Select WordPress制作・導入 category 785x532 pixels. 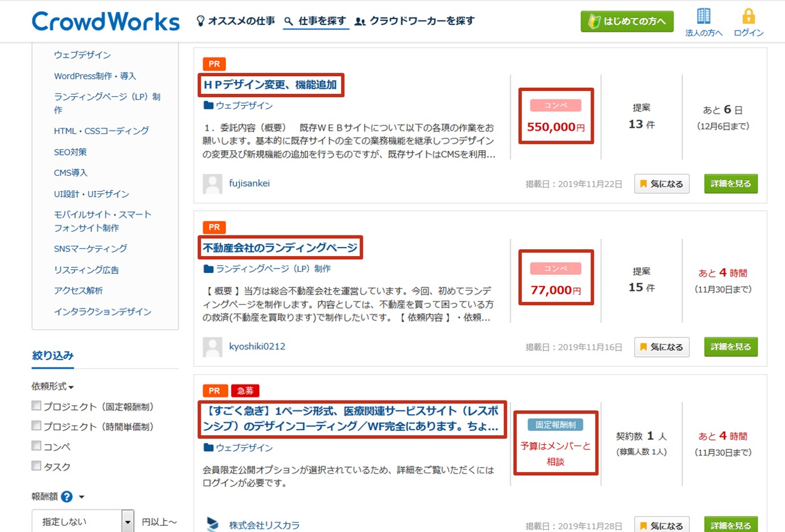pos(95,76)
